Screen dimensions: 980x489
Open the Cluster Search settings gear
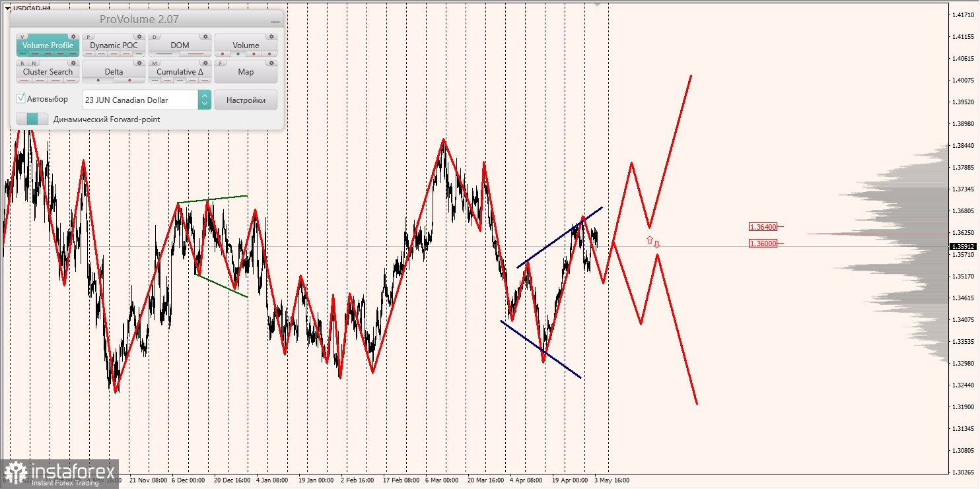pyautogui.click(x=73, y=63)
